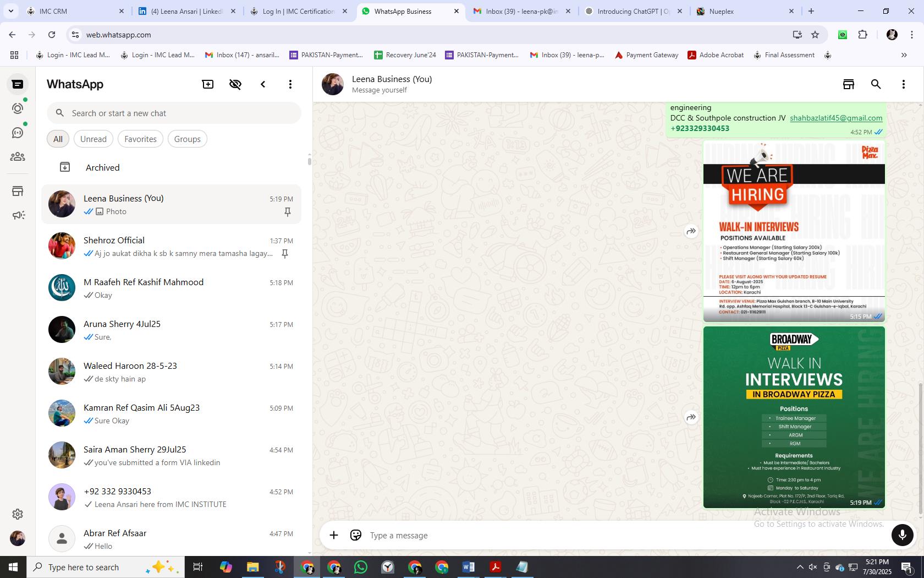Viewport: 924px width, 578px height.
Task: Open Chrome apps grid icon
Action: tap(14, 55)
